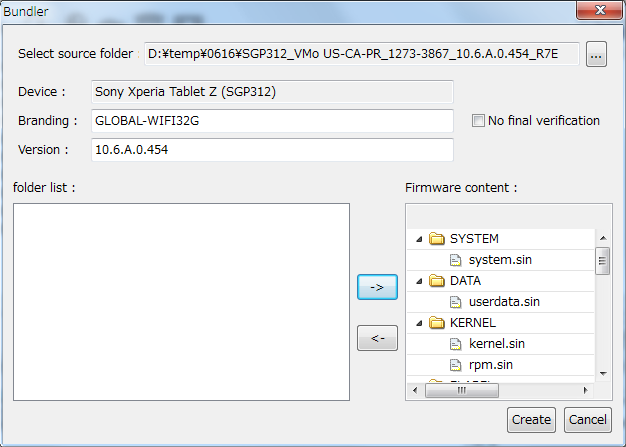The width and height of the screenshot is (626, 447).
Task: Click the empty folder list box
Action: [x=181, y=302]
